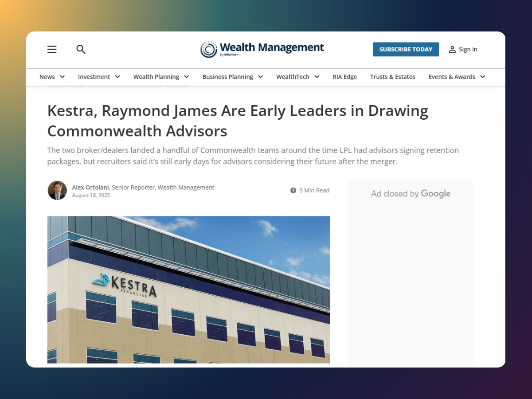
Task: Go to Trusts & Estates section
Action: coord(393,77)
